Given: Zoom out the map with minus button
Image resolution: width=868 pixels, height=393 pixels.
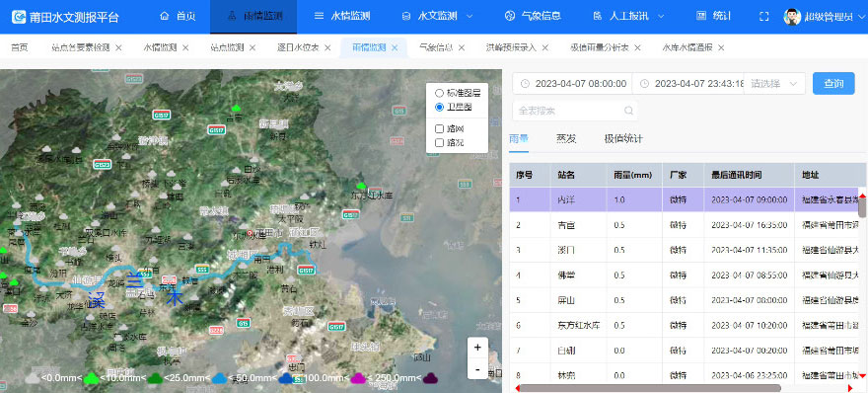Looking at the screenshot, I should 477,368.
